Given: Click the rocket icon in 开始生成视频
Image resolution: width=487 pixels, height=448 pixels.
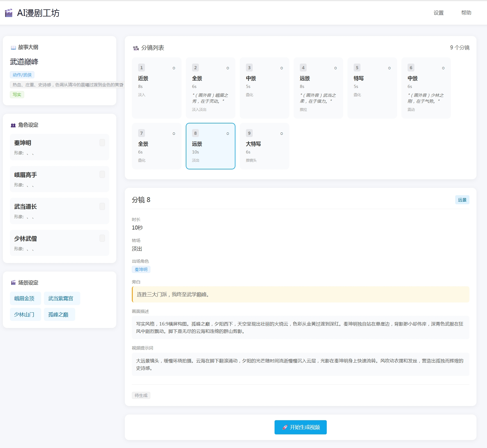Looking at the screenshot, I should coord(285,427).
